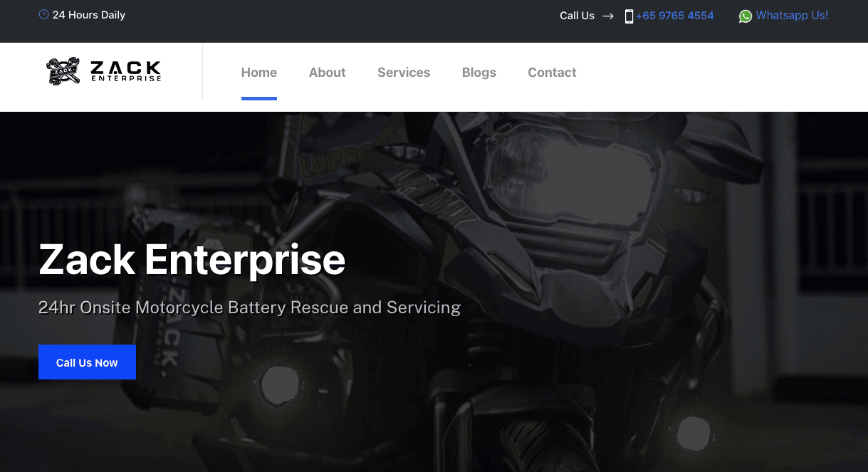Click the Call Us label in top bar
Viewport: 868px width, 472px height.
[577, 16]
